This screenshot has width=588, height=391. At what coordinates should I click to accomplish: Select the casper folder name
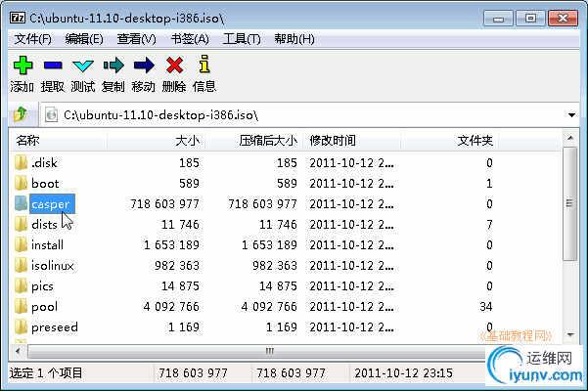(51, 204)
